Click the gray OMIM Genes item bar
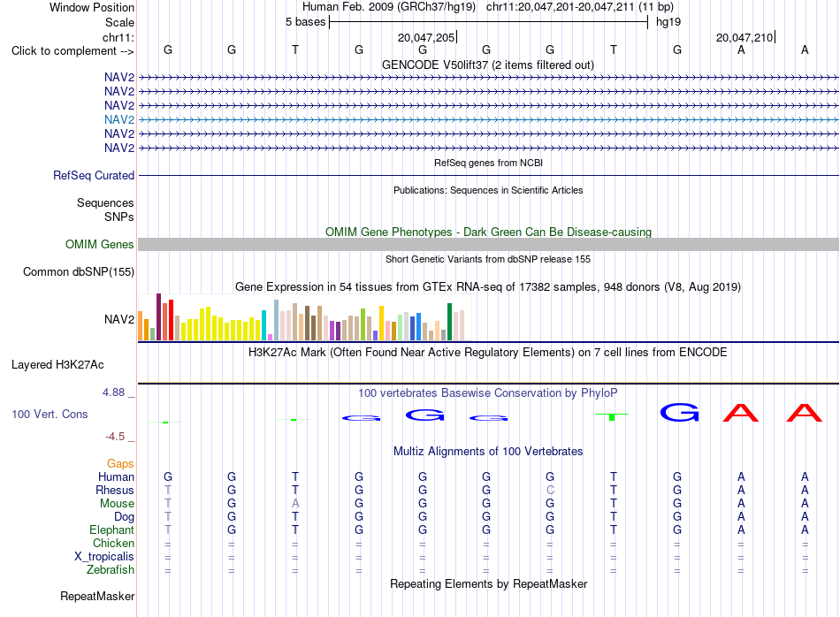This screenshot has height=617, width=840. [488, 244]
